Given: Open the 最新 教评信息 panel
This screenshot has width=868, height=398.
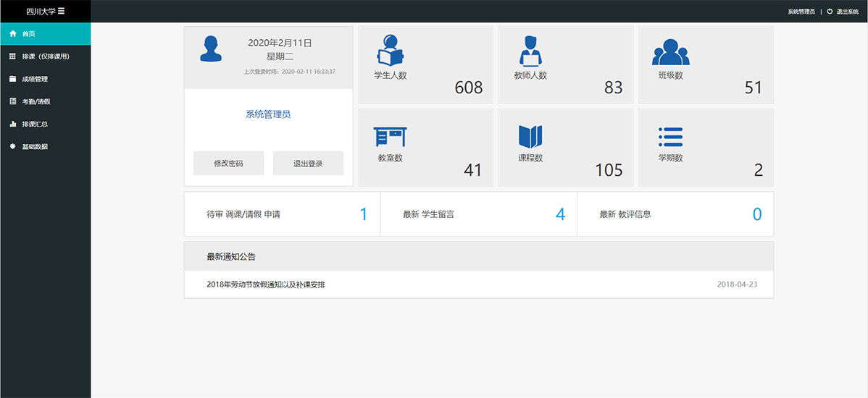Looking at the screenshot, I should 675,214.
